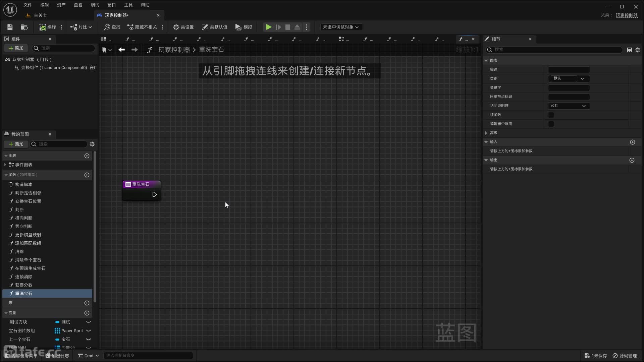Click the frame skip playback button
644x362 pixels.
click(x=278, y=27)
